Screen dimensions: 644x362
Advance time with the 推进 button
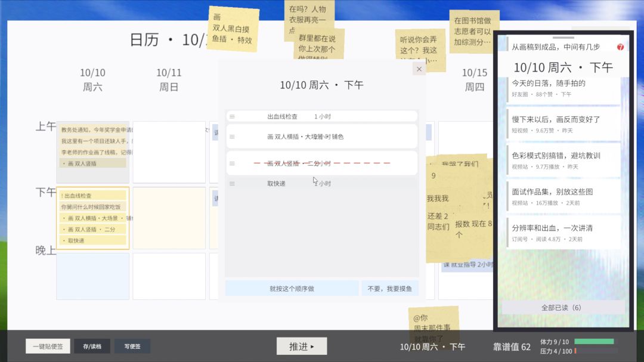(x=302, y=346)
